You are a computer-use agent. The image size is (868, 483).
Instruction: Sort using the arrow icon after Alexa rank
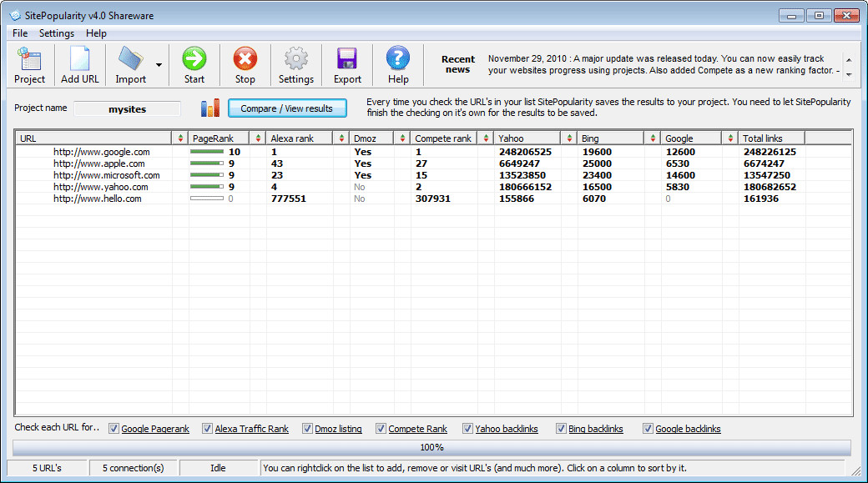click(x=341, y=138)
